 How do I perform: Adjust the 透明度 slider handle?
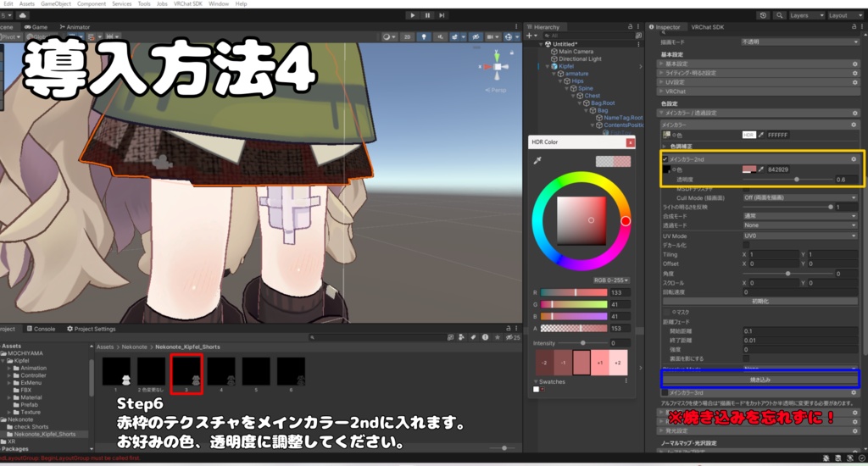coord(797,180)
